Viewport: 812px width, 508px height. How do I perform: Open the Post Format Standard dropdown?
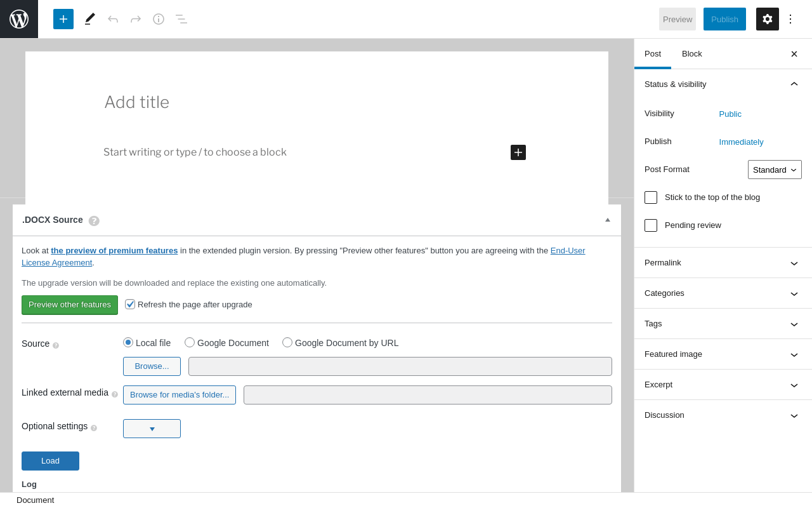[775, 170]
